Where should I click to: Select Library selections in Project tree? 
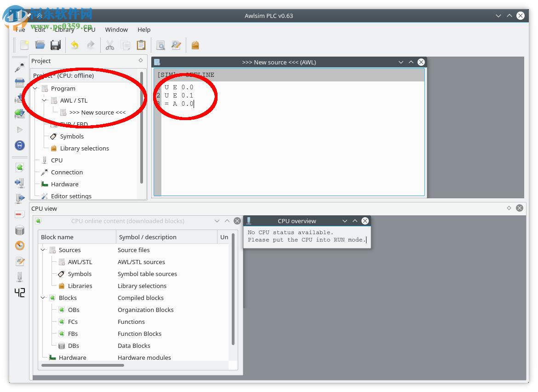[x=85, y=148]
